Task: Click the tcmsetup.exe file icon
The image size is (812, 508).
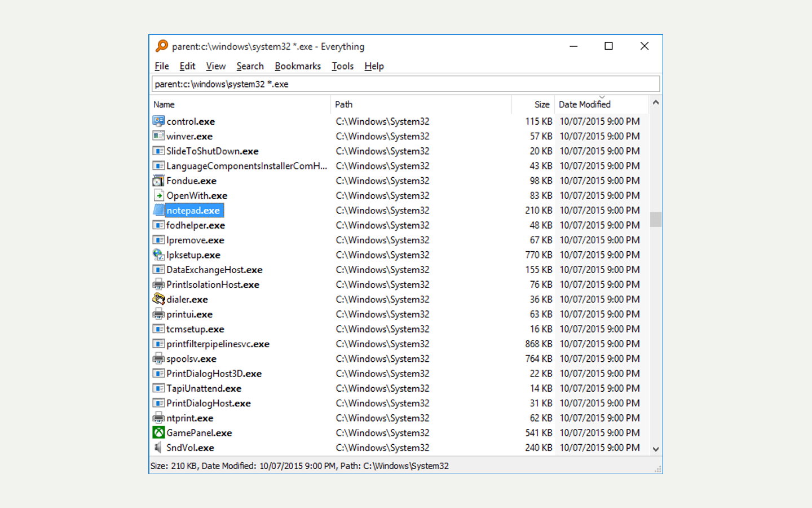Action: click(158, 329)
